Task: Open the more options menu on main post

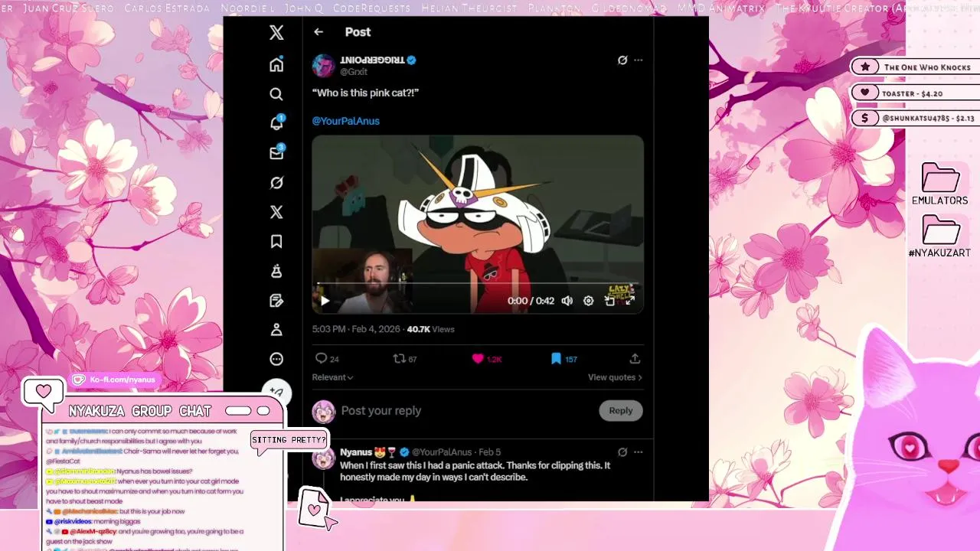Action: click(x=639, y=60)
